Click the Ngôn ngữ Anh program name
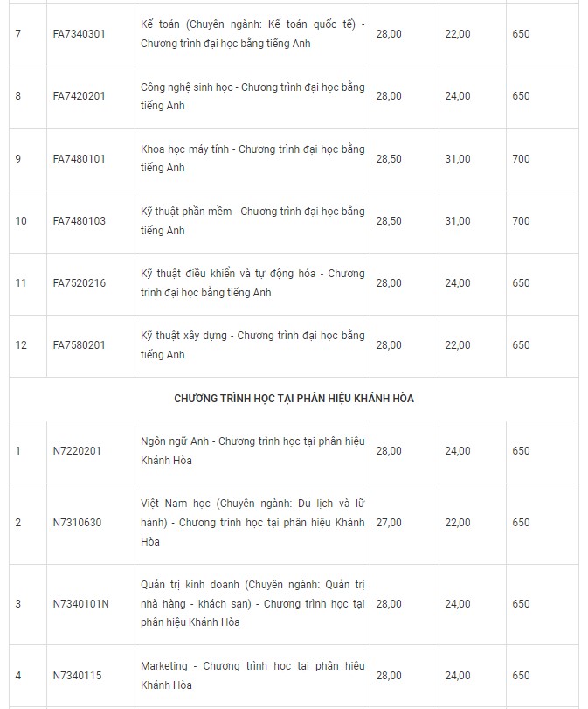Image resolution: width=588 pixels, height=709 pixels. (252, 451)
